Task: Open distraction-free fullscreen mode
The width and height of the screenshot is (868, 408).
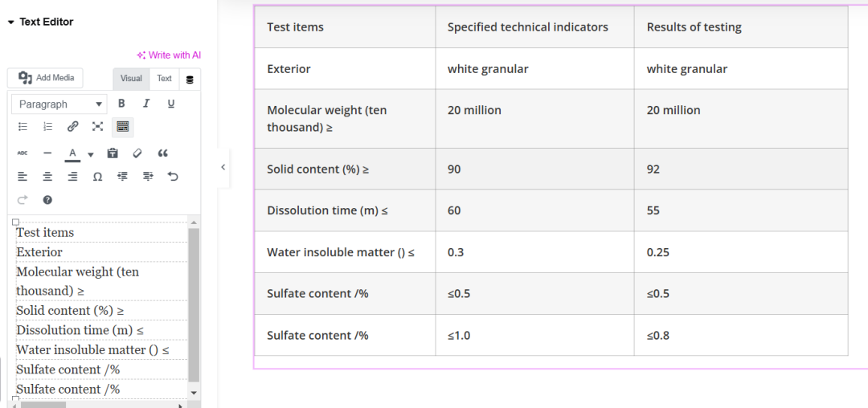Action: pyautogui.click(x=97, y=127)
